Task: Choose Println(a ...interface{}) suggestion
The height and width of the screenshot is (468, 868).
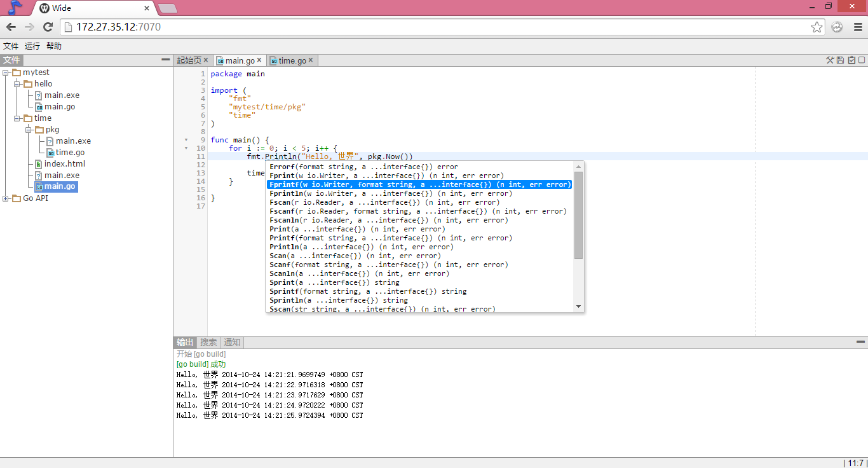Action: pyautogui.click(x=419, y=247)
